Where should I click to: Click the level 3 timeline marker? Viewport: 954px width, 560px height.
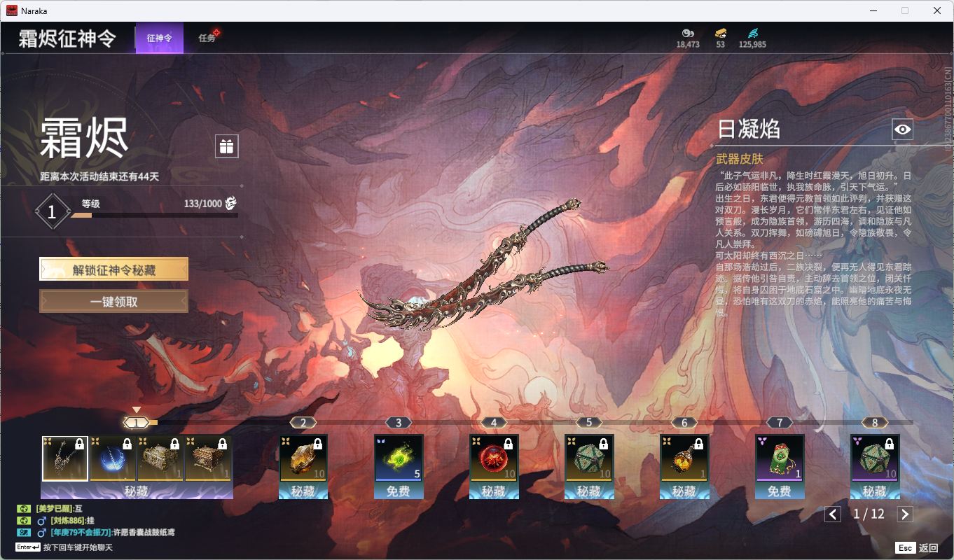coord(399,423)
